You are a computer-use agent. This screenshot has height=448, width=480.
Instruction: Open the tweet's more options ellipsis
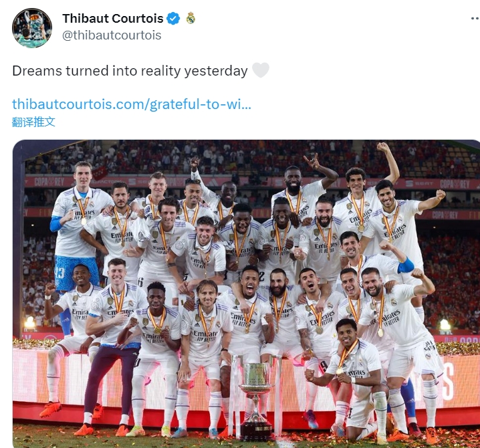475,18
